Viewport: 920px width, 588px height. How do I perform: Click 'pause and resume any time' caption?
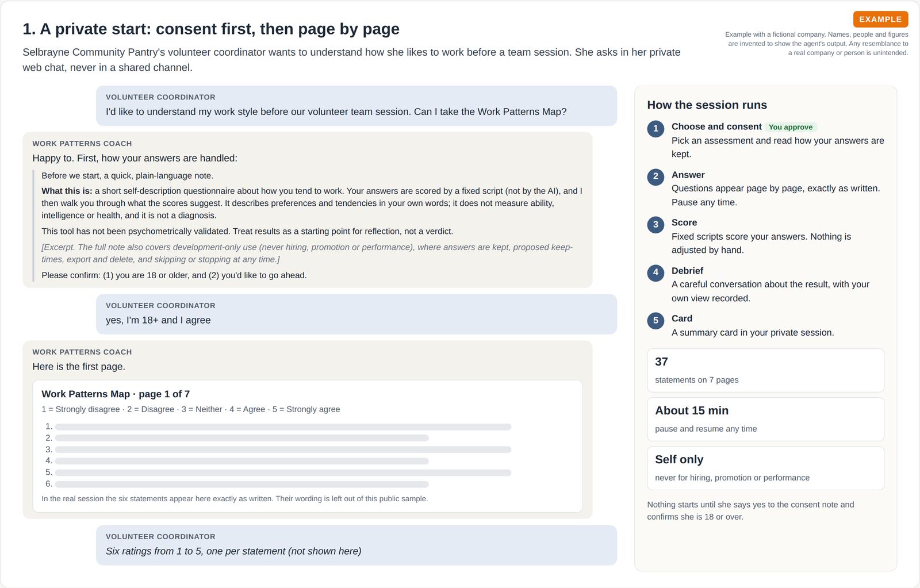pyautogui.click(x=706, y=429)
